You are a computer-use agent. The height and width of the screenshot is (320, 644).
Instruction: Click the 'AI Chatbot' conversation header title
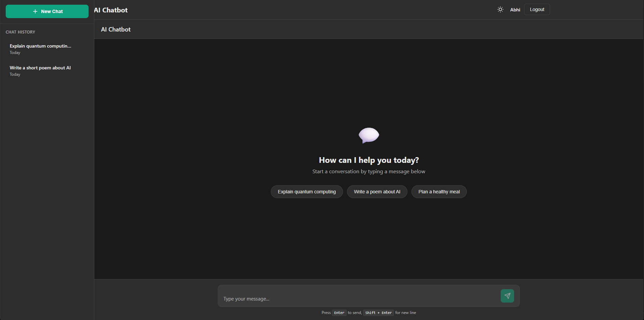click(116, 29)
